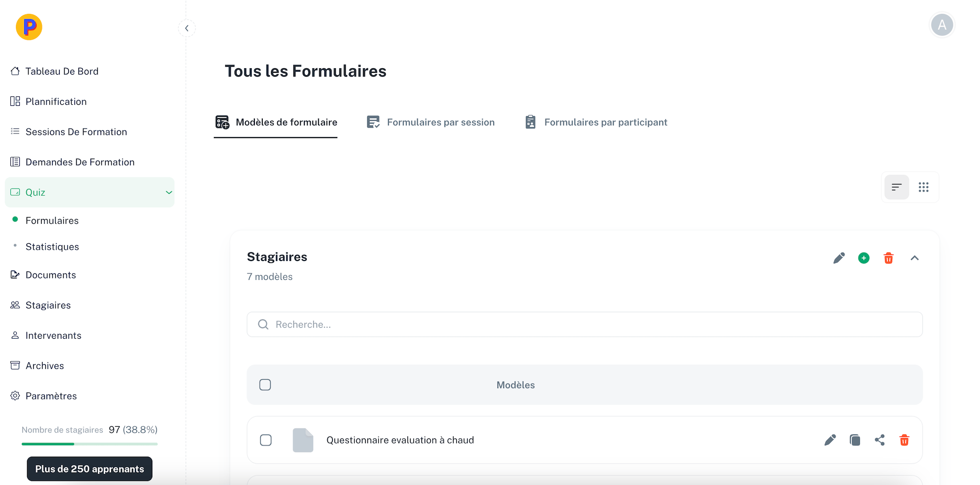Open Formulaires par participant tab

click(x=596, y=122)
